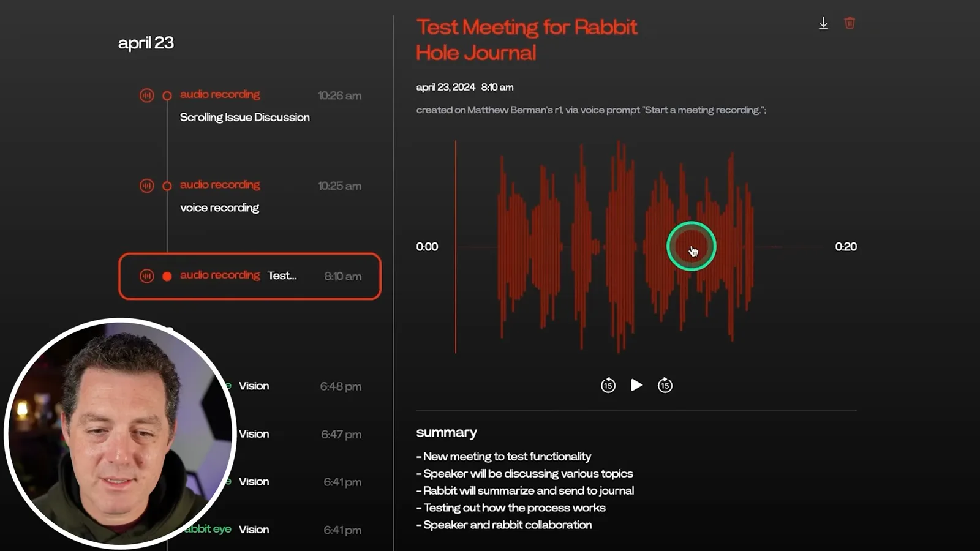The width and height of the screenshot is (980, 551).
Task: Click the filled 8:10 am timeline node
Action: coord(167,276)
